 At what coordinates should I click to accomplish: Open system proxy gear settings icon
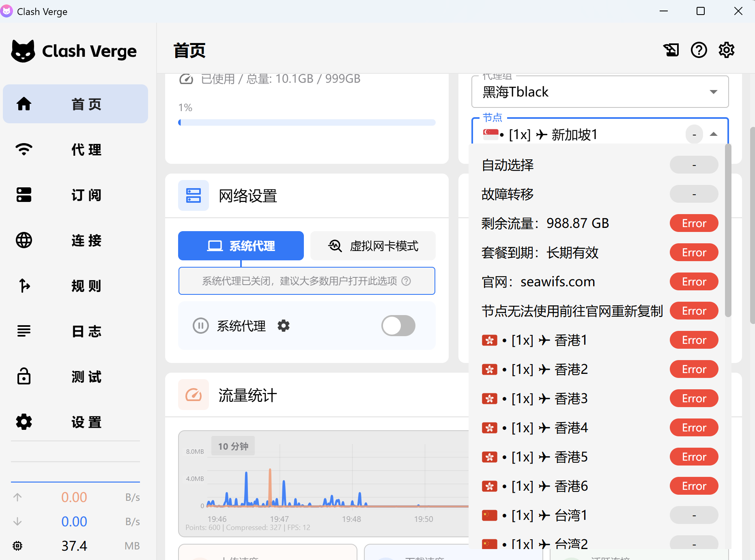click(x=284, y=326)
